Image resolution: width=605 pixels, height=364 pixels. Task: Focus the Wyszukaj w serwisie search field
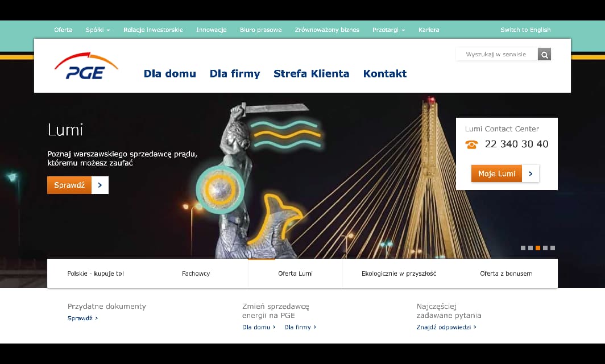click(496, 55)
